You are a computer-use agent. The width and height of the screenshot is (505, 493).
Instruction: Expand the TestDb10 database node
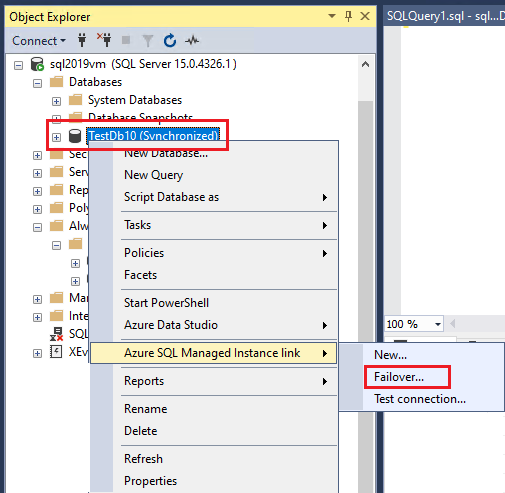[x=56, y=137]
